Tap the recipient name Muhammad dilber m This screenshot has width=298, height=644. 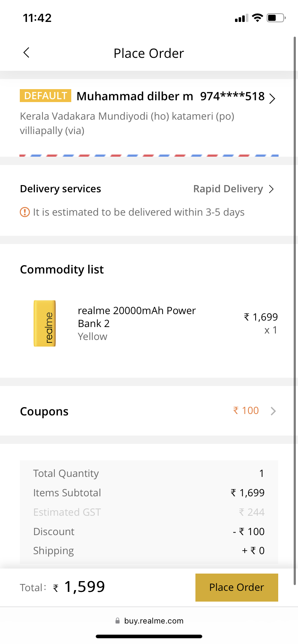(135, 96)
